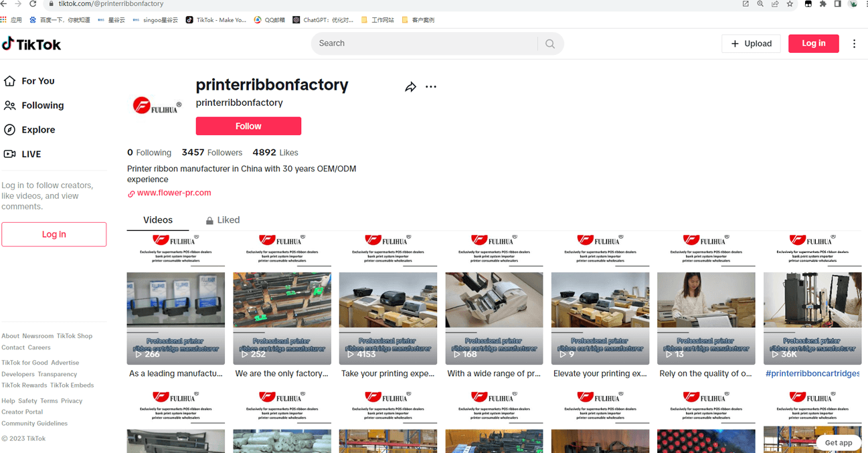The height and width of the screenshot is (453, 868).
Task: Open the 工作网站 bookmark folder
Action: [377, 20]
